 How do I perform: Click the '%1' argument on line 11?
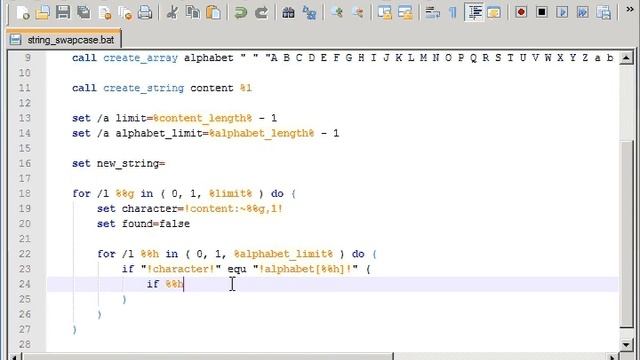point(246,88)
